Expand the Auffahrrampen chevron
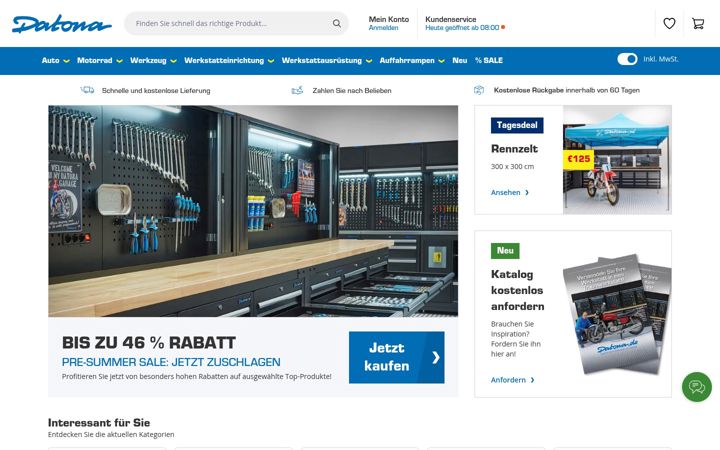The height and width of the screenshot is (450, 720). click(441, 61)
